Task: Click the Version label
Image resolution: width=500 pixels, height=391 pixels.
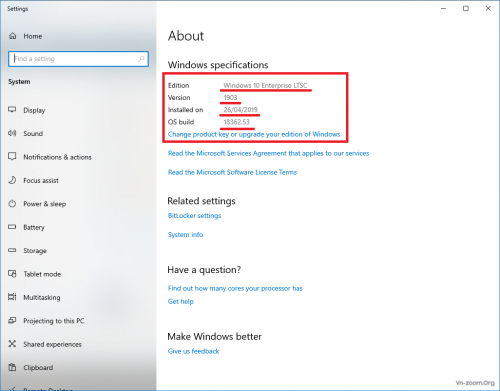Action: coord(179,98)
